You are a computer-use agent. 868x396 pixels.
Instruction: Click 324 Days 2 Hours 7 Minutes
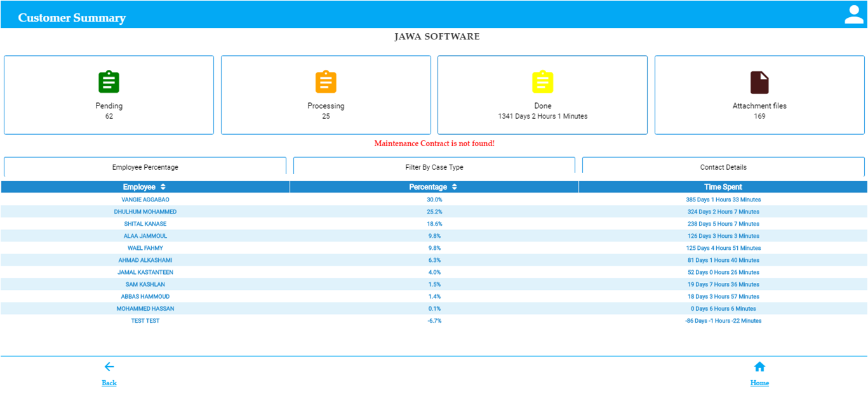[723, 212]
